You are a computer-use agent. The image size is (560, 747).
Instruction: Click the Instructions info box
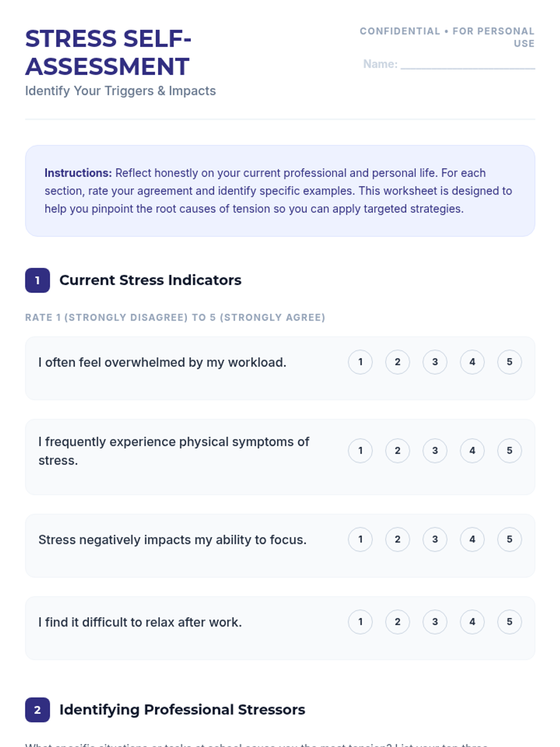click(x=280, y=191)
